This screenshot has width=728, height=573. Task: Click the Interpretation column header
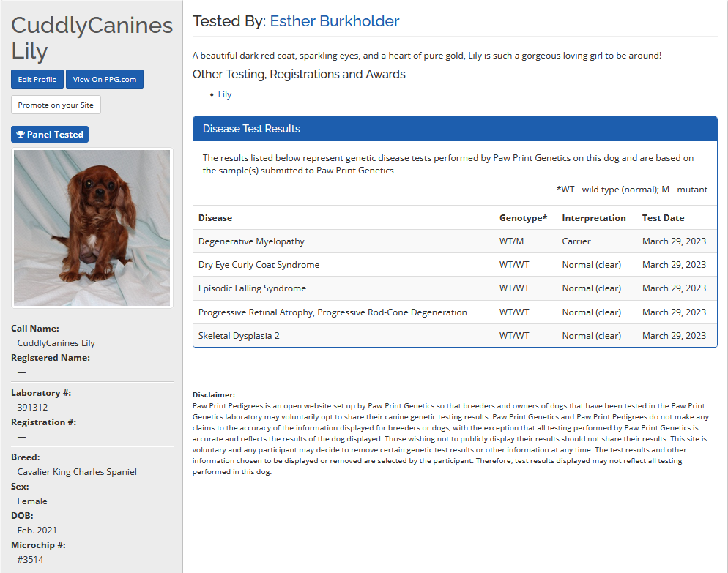click(593, 217)
